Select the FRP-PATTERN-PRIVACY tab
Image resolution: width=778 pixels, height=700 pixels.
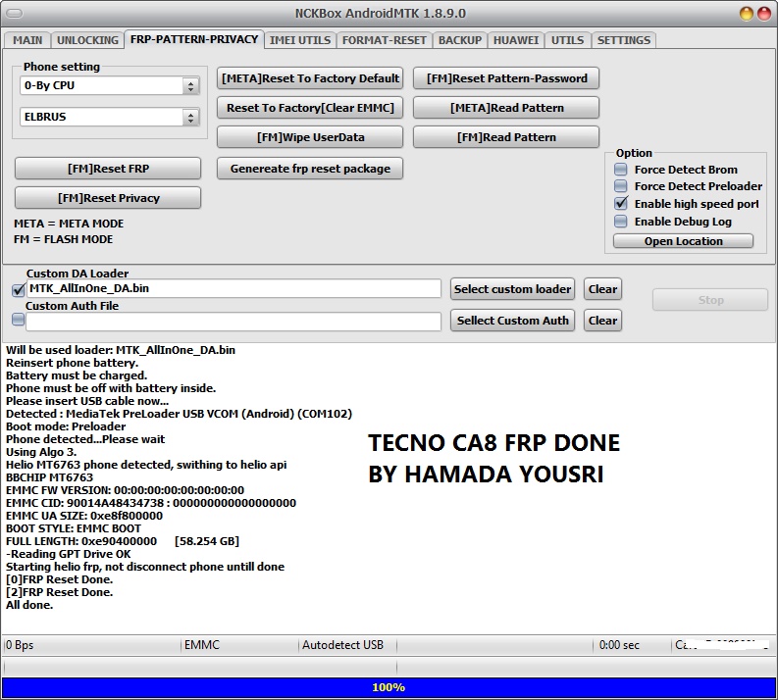pyautogui.click(x=194, y=39)
